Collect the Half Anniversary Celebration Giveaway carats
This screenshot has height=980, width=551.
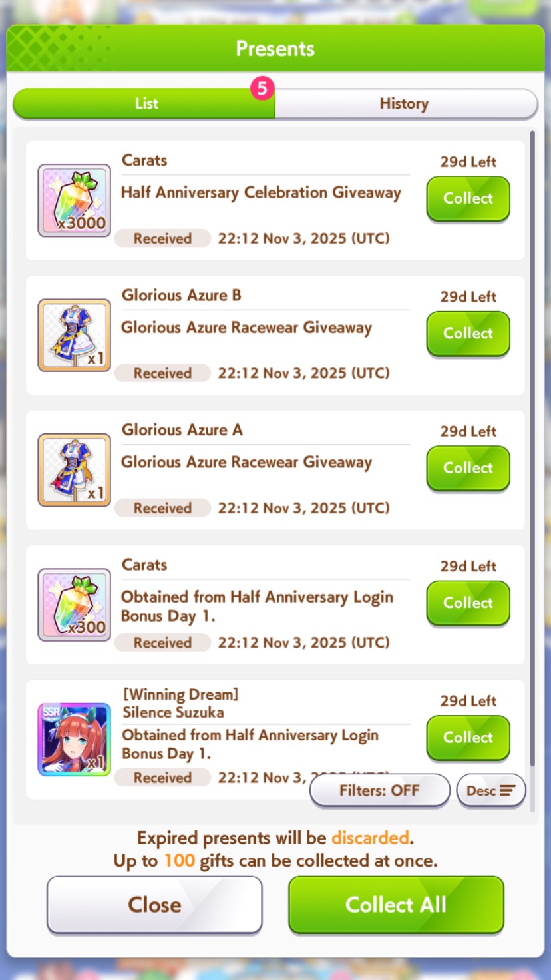point(468,198)
